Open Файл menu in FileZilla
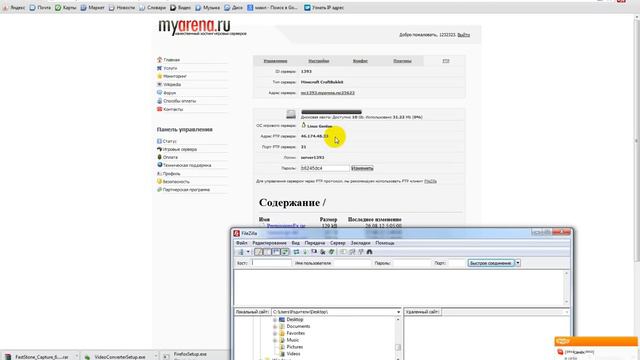640x360 pixels. [x=242, y=243]
